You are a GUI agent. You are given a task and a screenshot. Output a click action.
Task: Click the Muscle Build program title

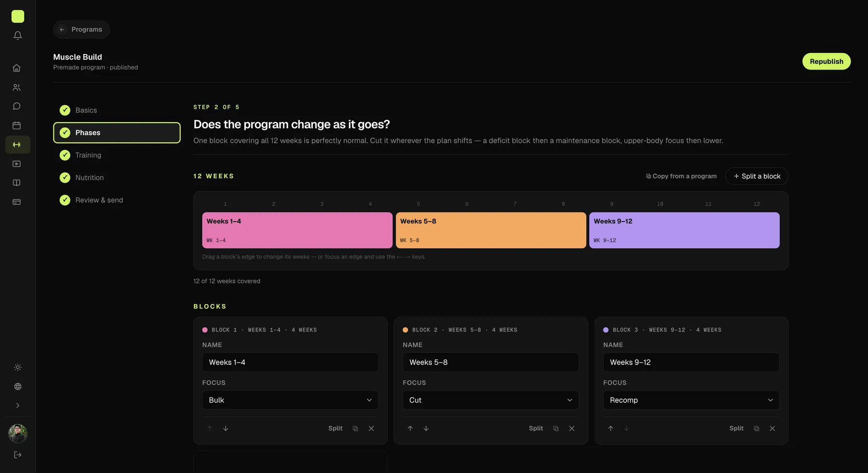[78, 57]
